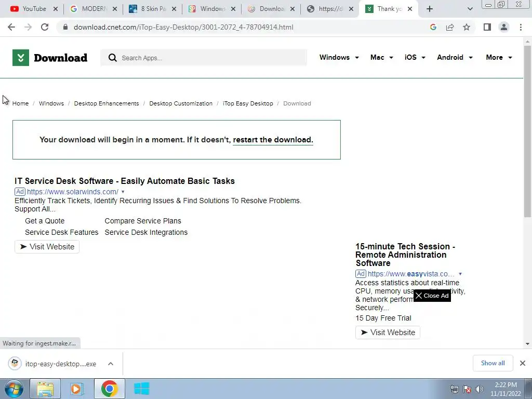Open Desktop Enhancements breadcrumb
Viewport: 532px width, 399px height.
(107, 103)
